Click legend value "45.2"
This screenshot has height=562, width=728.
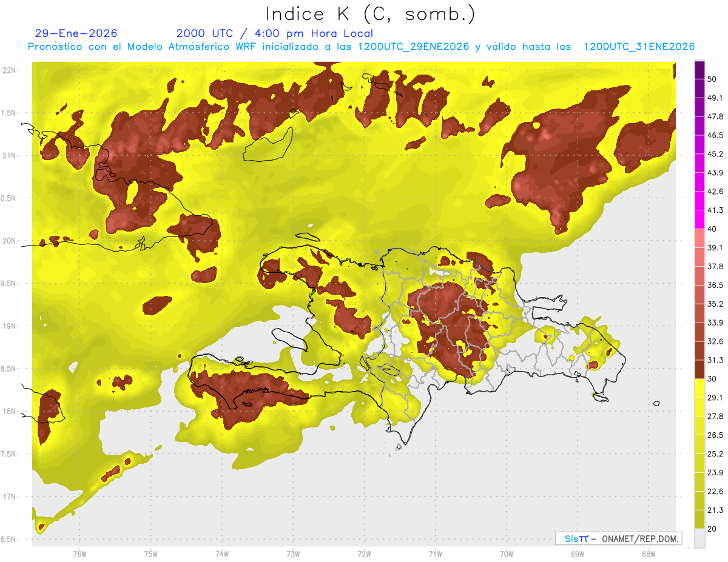715,154
